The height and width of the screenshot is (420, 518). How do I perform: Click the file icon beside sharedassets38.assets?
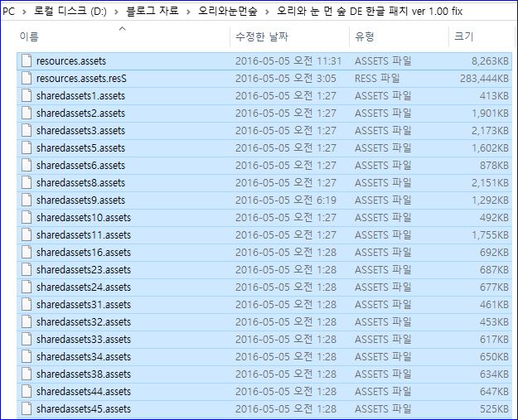27,374
